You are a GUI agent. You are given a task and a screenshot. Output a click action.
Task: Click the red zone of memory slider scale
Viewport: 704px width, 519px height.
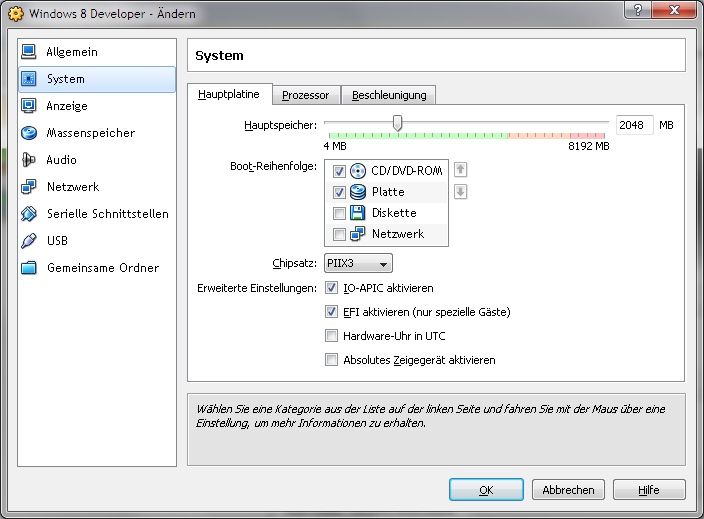(x=588, y=135)
